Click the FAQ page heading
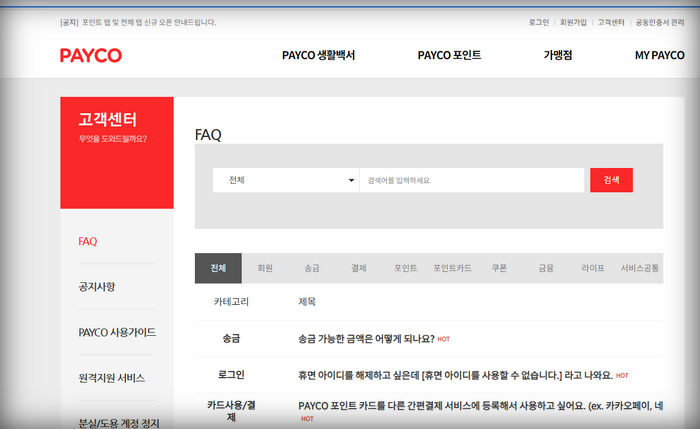The width and height of the screenshot is (700, 429). (x=208, y=134)
